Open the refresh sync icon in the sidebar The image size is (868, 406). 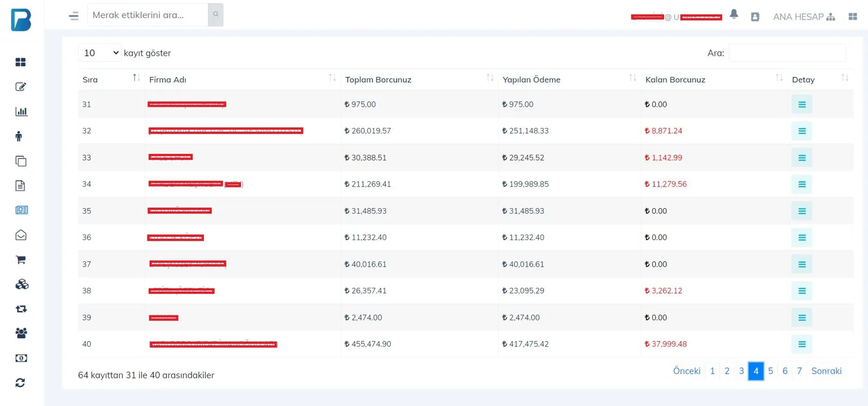20,383
